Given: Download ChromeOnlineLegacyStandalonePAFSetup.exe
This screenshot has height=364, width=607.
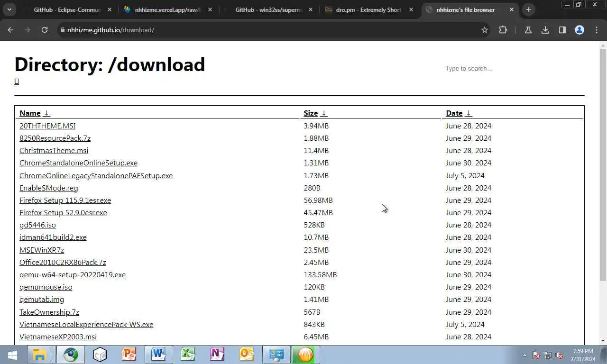Looking at the screenshot, I should click(x=96, y=175).
